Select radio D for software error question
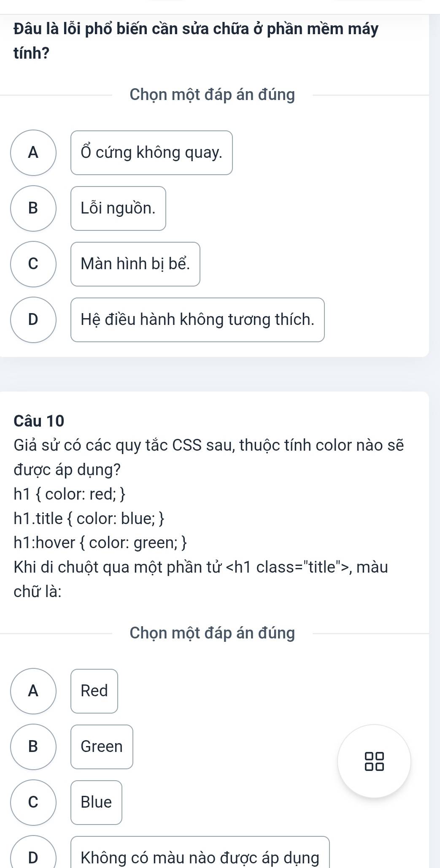This screenshot has height=868, width=440. 33,319
